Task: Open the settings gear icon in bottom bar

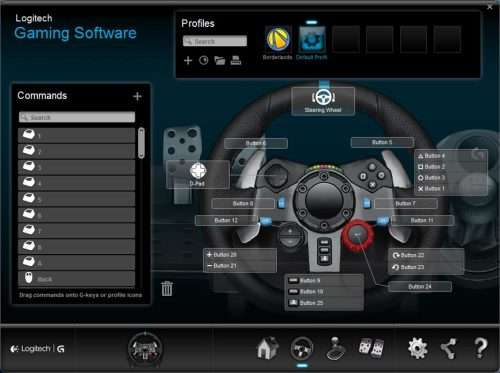Action: tap(418, 348)
